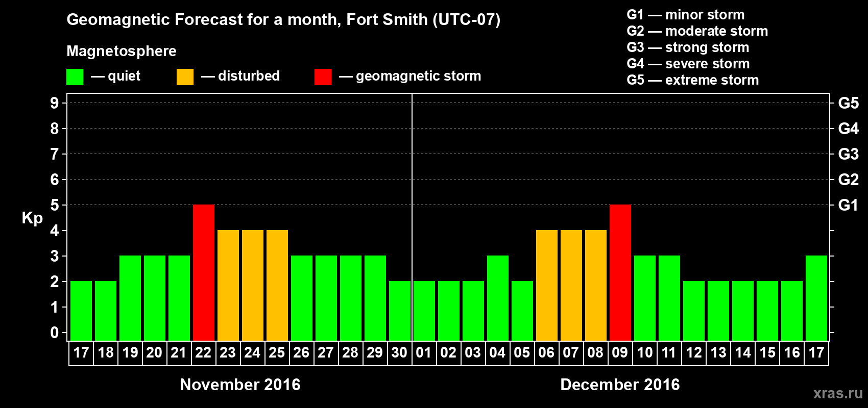Click the green bar for November 26
The height and width of the screenshot is (408, 868).
click(x=302, y=298)
